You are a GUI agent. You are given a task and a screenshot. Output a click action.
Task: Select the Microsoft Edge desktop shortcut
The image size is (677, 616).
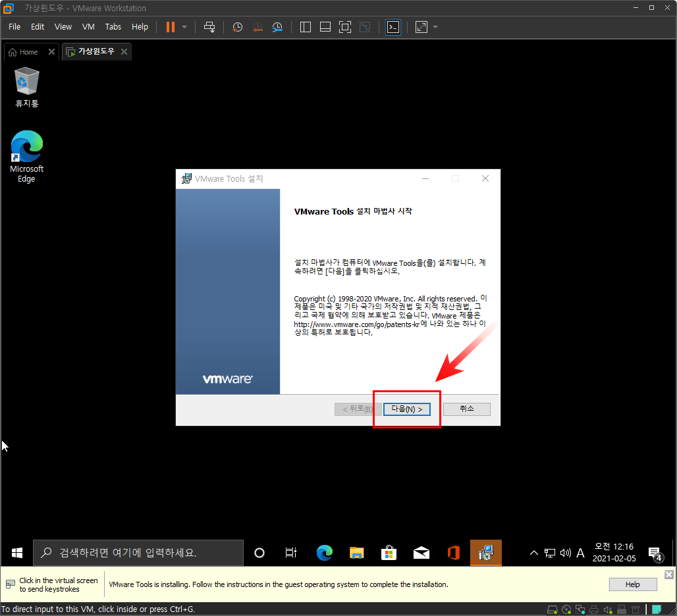(27, 156)
